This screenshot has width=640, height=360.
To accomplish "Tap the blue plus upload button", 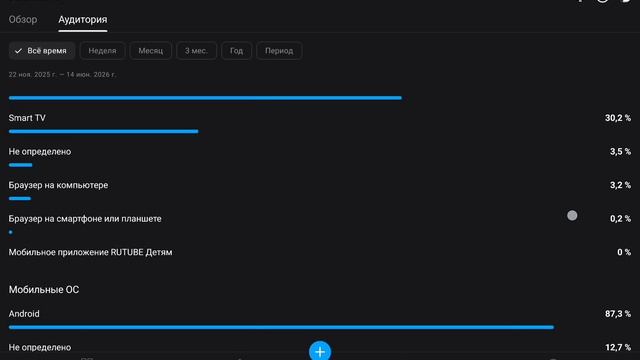I will 320,351.
